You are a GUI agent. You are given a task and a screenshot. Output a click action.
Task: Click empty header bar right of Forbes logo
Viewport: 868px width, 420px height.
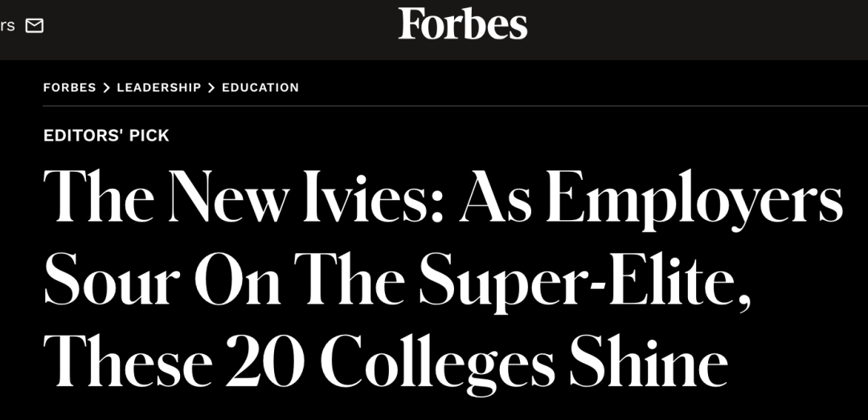click(x=698, y=30)
